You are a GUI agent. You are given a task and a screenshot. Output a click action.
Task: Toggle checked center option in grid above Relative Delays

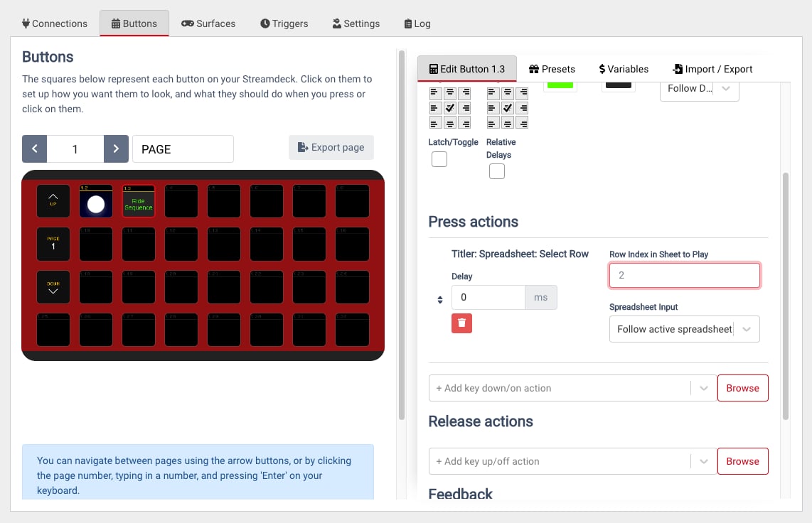tap(508, 108)
